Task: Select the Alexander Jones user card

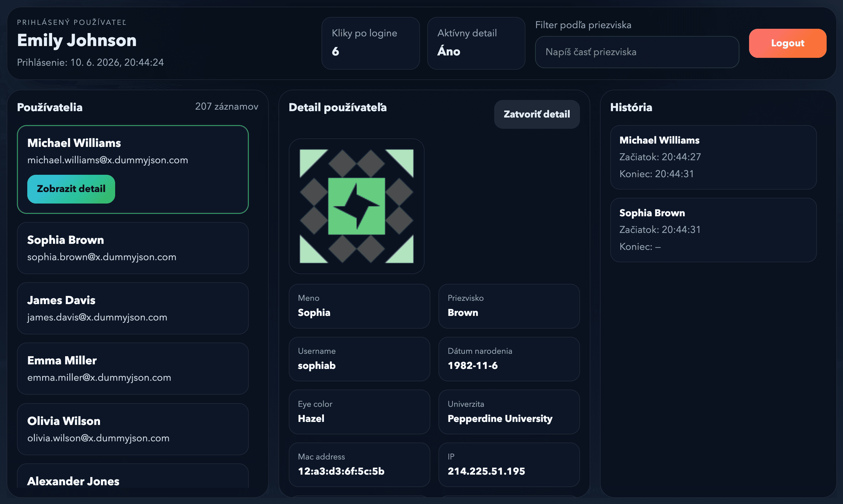Action: (x=133, y=476)
